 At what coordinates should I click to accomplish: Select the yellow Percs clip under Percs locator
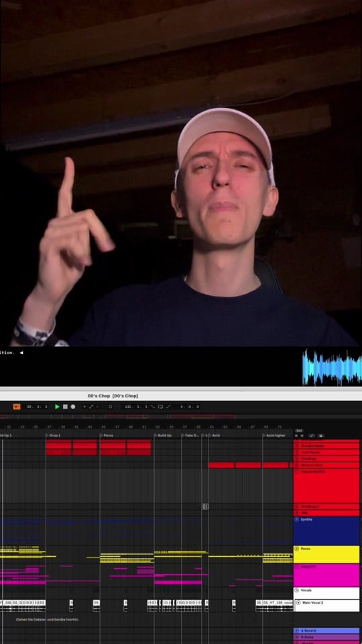pyautogui.click(x=127, y=558)
